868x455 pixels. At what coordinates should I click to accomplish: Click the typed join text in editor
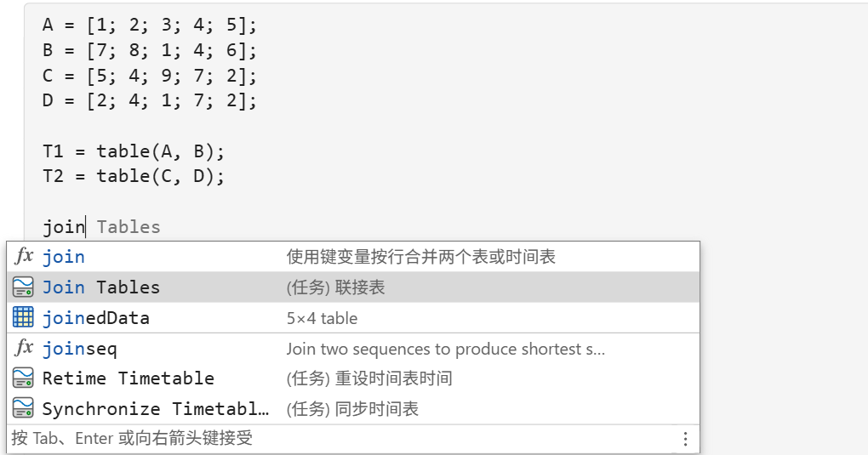[x=64, y=227]
